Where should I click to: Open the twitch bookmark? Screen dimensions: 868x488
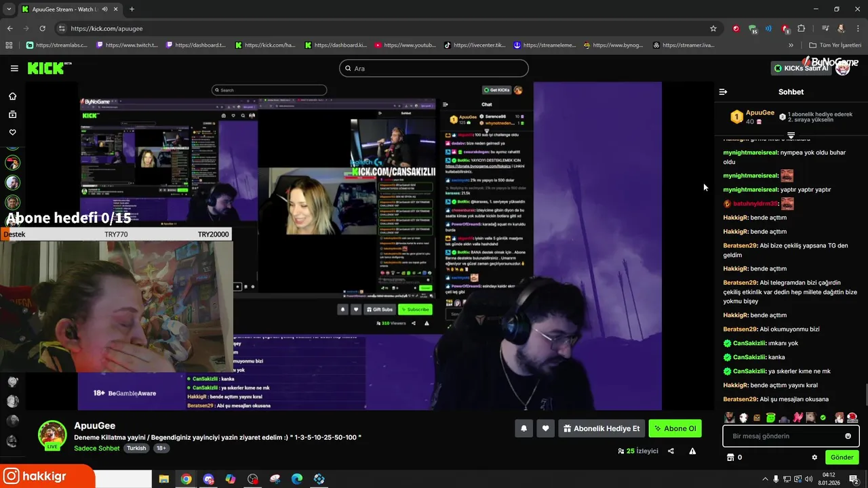127,45
